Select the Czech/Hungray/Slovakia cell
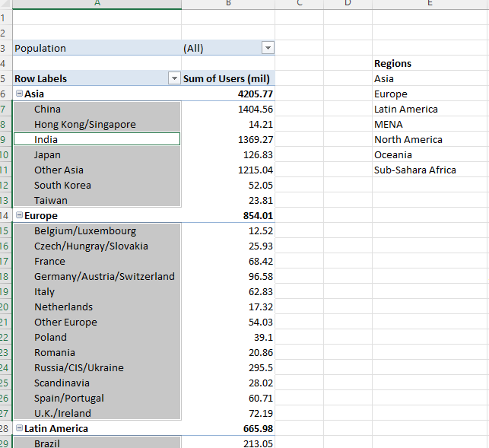The width and height of the screenshot is (489, 448). click(x=97, y=246)
